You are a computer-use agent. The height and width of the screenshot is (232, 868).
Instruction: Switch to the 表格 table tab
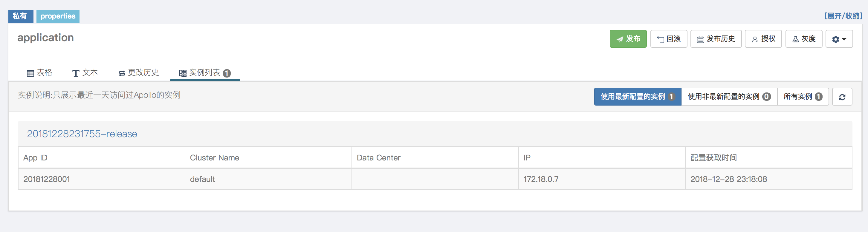(x=39, y=73)
